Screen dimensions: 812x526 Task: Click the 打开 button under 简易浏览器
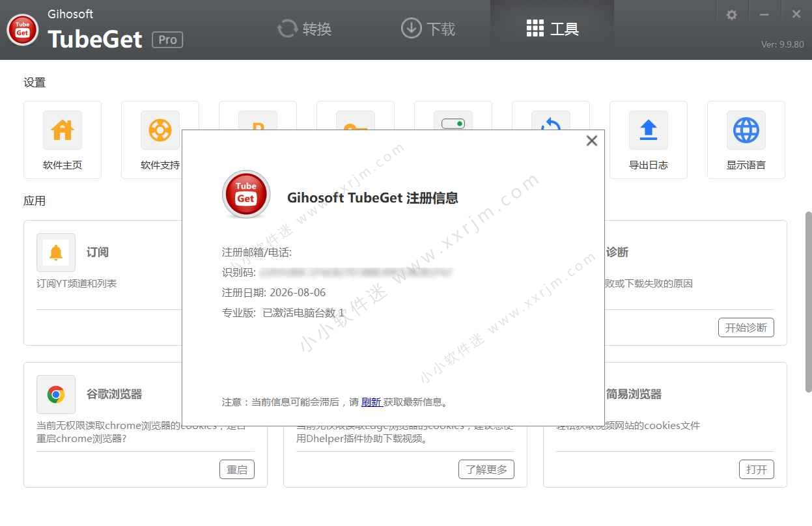pos(757,469)
